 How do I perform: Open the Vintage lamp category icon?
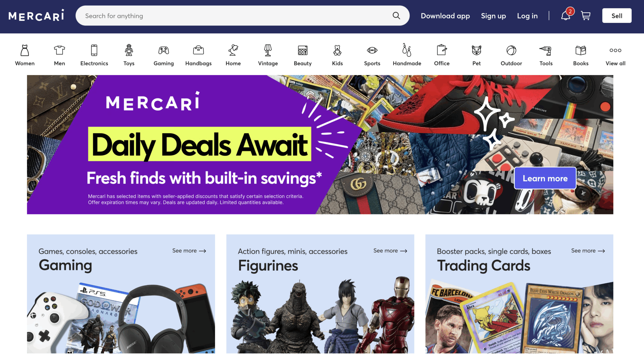268,50
